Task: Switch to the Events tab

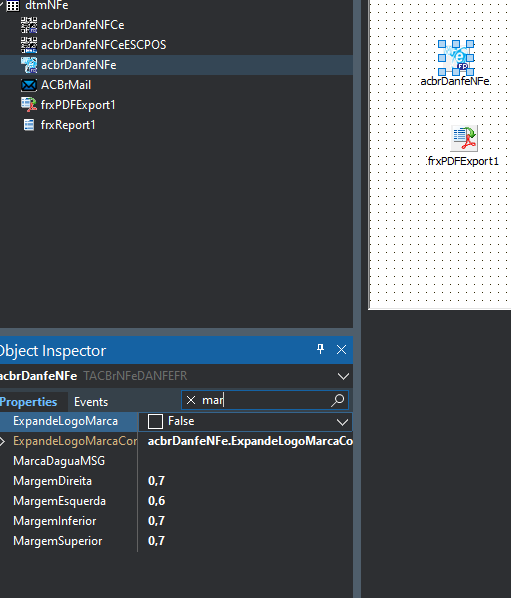Action: pyautogui.click(x=91, y=402)
